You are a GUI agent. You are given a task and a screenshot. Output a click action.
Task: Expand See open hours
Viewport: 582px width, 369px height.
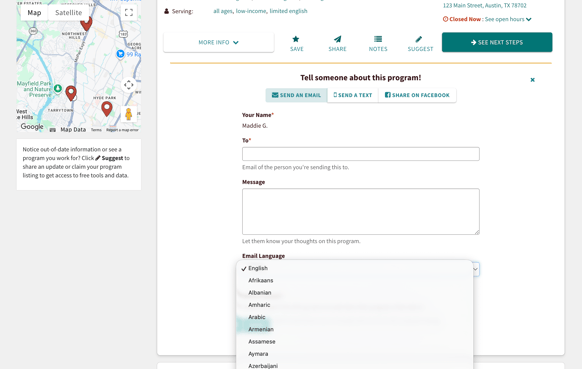pos(508,19)
